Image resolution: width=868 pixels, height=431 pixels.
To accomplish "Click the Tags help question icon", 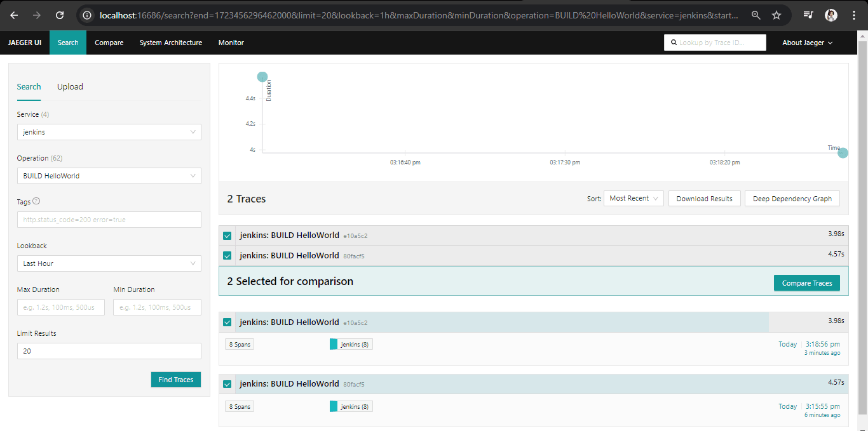I will pos(36,201).
